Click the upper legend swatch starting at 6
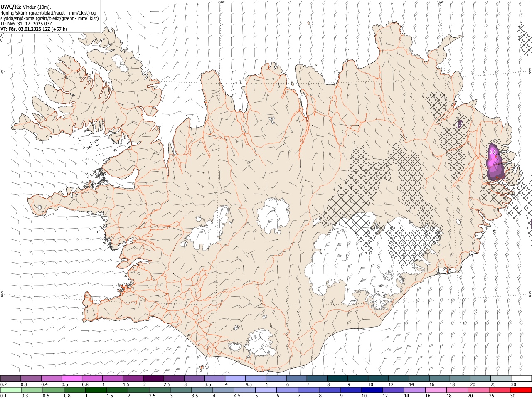532x399 pixels. [x=296, y=378]
